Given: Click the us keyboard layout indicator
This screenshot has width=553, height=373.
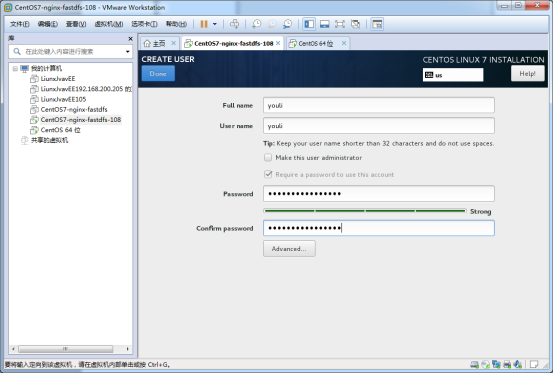Looking at the screenshot, I should (453, 75).
